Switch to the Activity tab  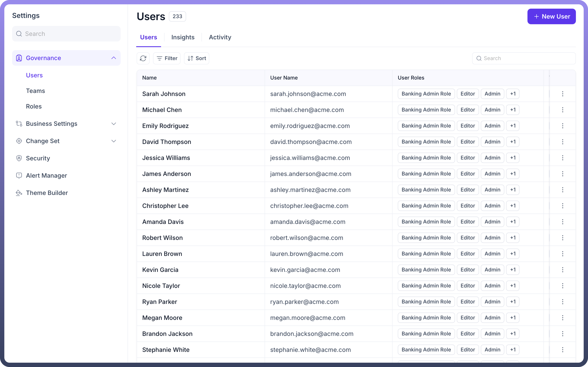coord(220,37)
